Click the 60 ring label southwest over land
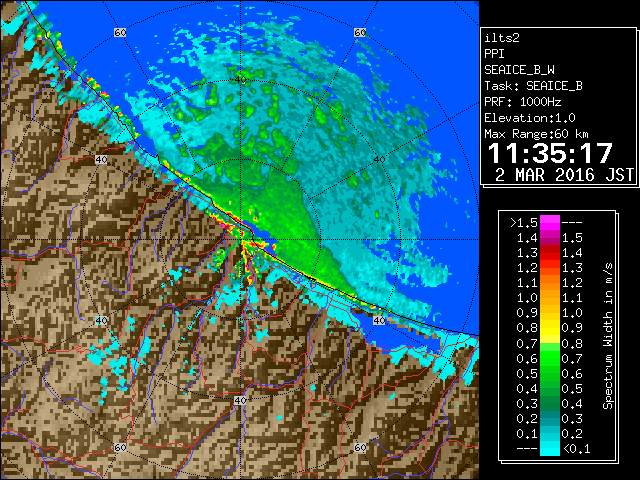 coord(120,447)
